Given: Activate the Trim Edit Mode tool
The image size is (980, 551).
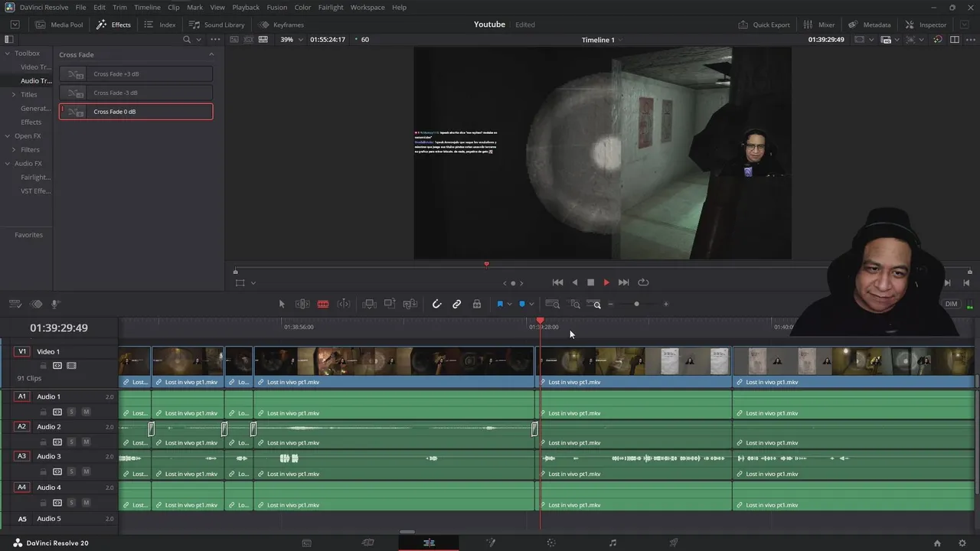Looking at the screenshot, I should [302, 304].
